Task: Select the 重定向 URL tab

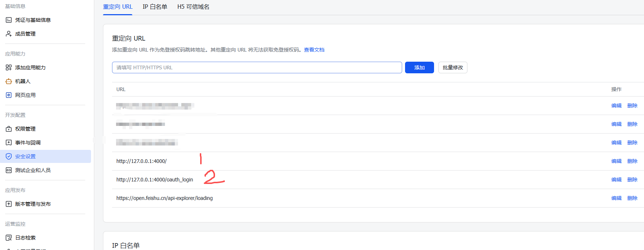Action: 117,7
